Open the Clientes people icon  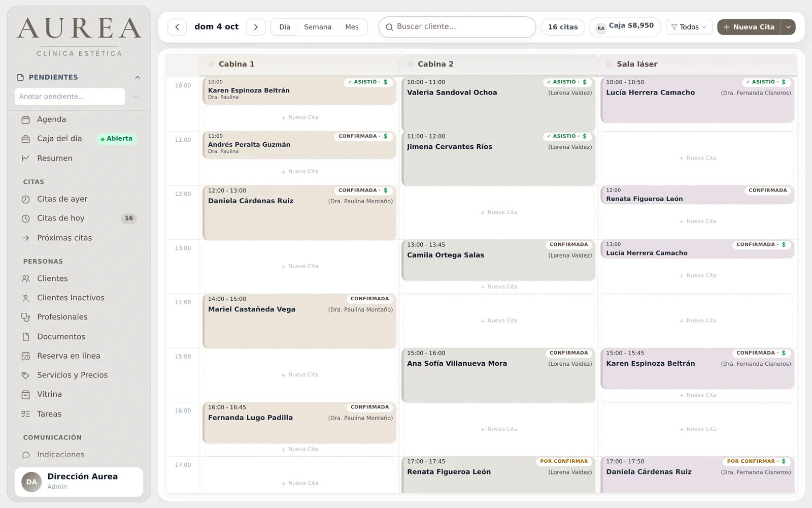[x=26, y=278]
